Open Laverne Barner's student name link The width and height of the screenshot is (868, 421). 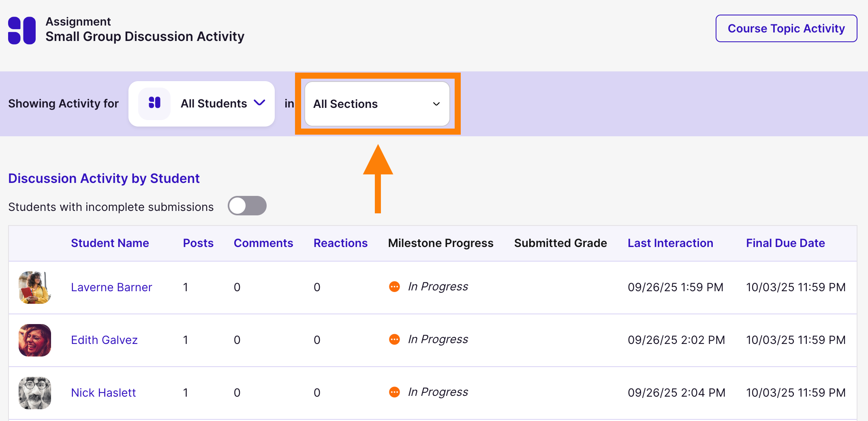coord(111,287)
